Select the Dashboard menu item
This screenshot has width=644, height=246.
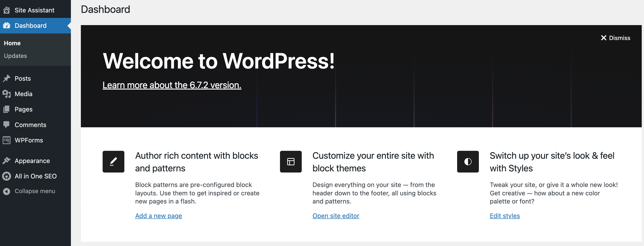[x=36, y=26]
